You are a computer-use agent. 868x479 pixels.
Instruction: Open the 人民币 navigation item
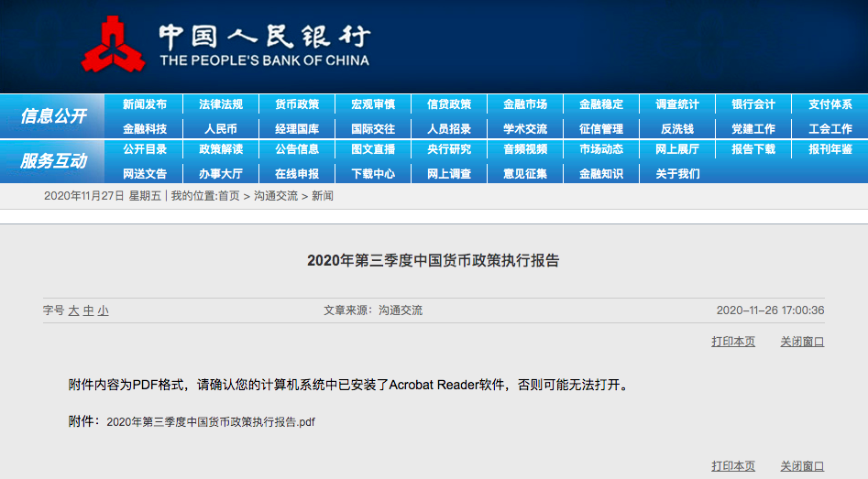pos(221,129)
